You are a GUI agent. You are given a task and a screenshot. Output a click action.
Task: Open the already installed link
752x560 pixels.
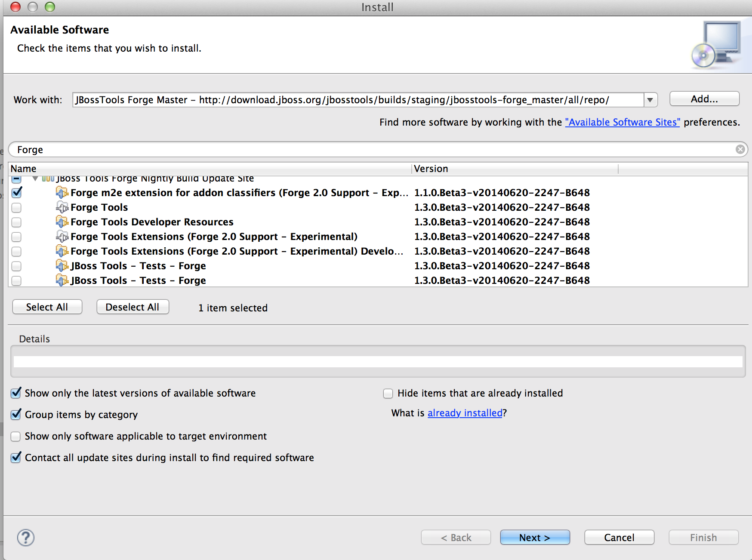pos(465,413)
